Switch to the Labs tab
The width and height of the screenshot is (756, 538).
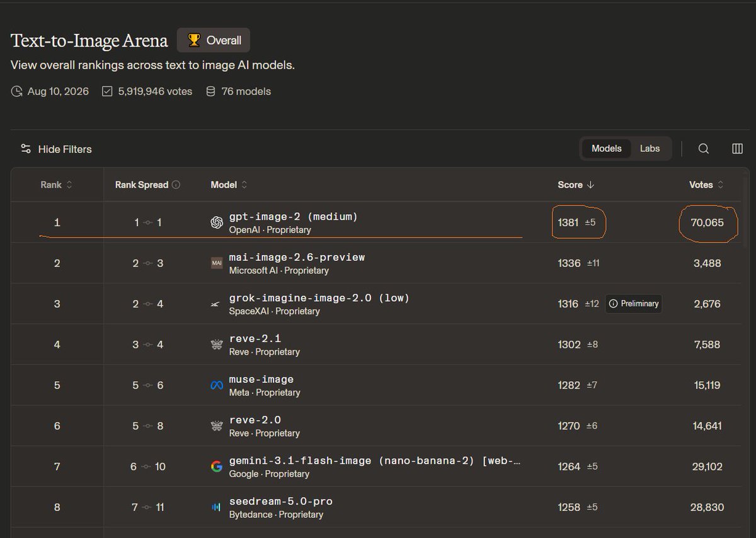[x=650, y=149]
